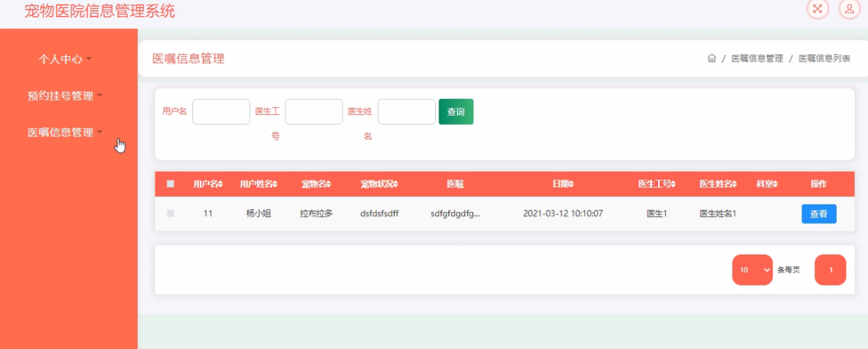
Task: Sort by 医生姓名 column arrows
Action: 735,184
